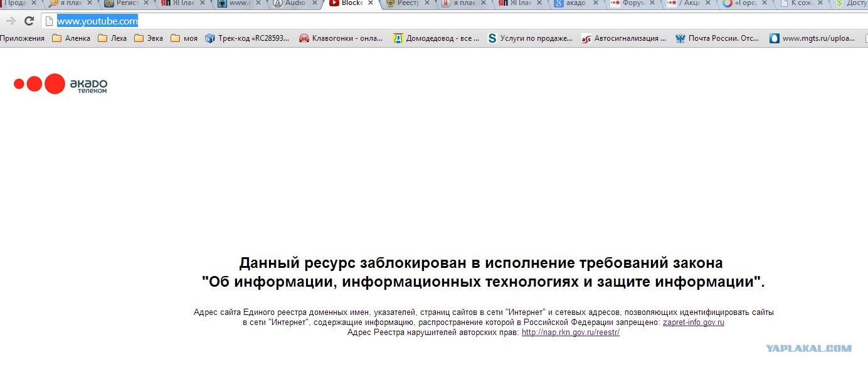Open the Леха bookmarks folder

coord(112,38)
